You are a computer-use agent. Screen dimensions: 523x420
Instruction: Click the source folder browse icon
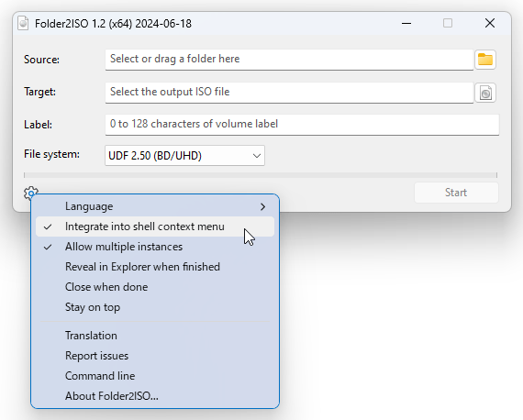pos(485,60)
